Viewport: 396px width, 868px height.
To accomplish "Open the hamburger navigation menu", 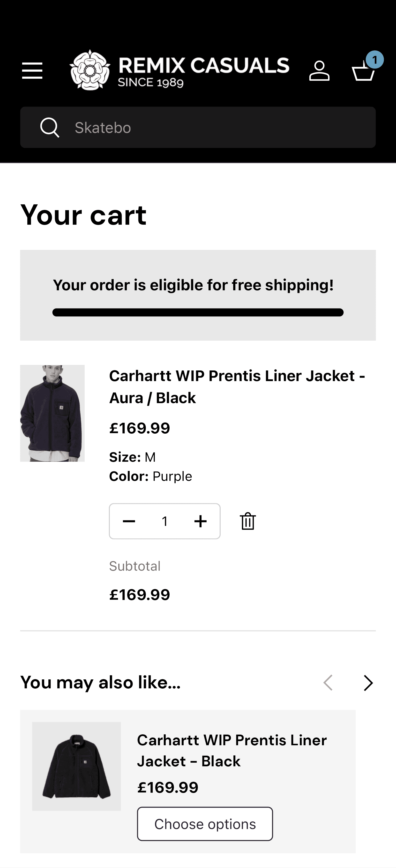I will tap(32, 71).
